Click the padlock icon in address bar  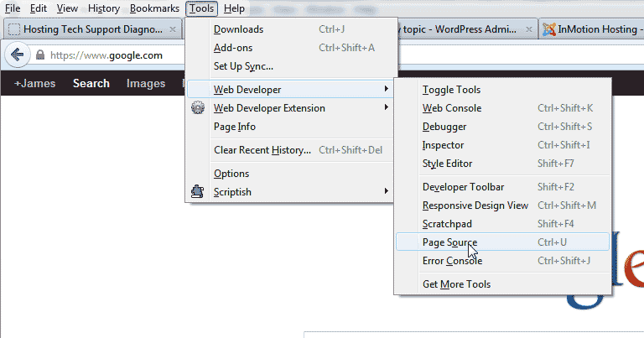(x=39, y=56)
